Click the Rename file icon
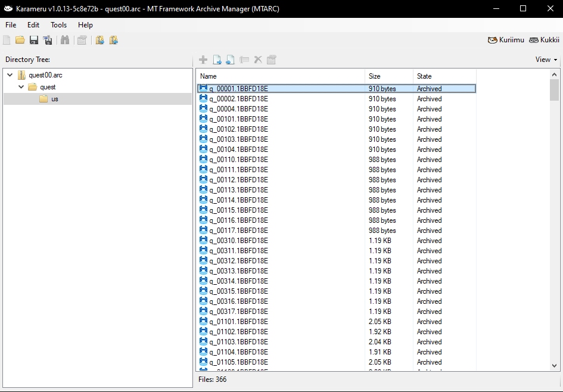This screenshot has height=392, width=563. coord(244,60)
